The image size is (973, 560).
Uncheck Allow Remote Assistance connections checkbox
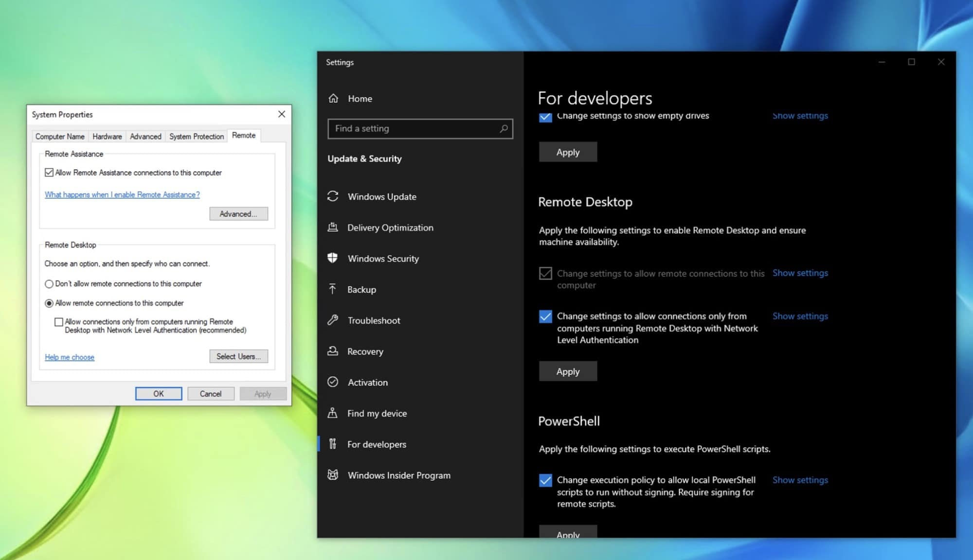click(49, 173)
